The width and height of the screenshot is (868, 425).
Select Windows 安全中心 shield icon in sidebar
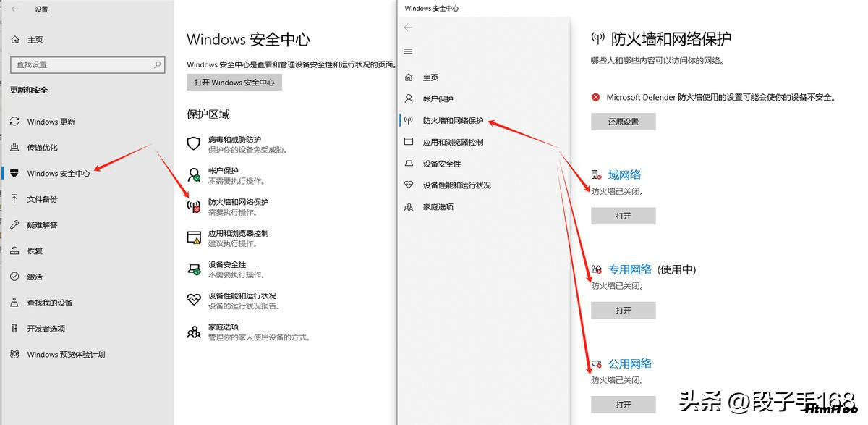coord(14,173)
